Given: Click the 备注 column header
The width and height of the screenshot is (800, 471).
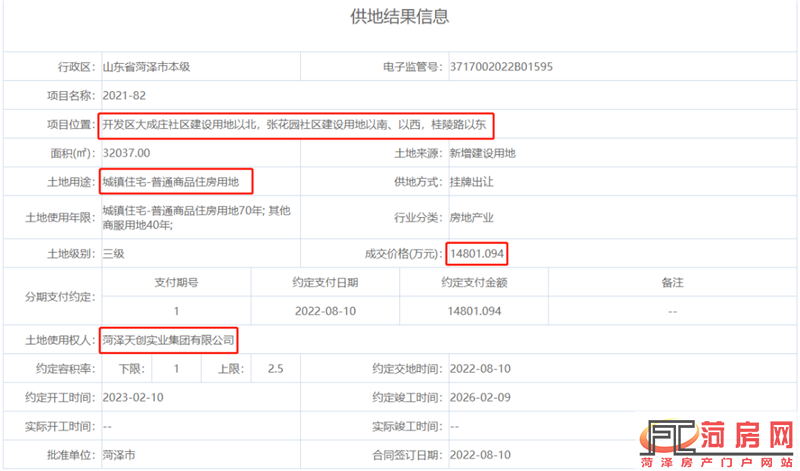Looking at the screenshot, I should pyautogui.click(x=672, y=282).
